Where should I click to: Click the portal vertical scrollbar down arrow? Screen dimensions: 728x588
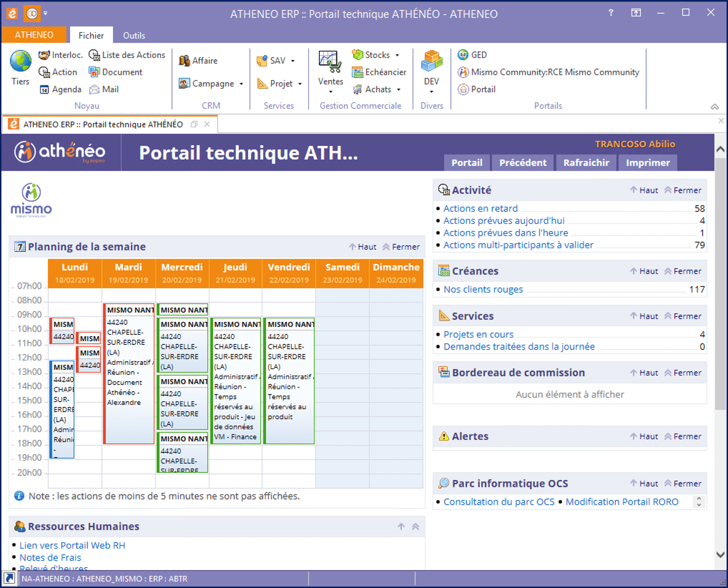pos(720,555)
